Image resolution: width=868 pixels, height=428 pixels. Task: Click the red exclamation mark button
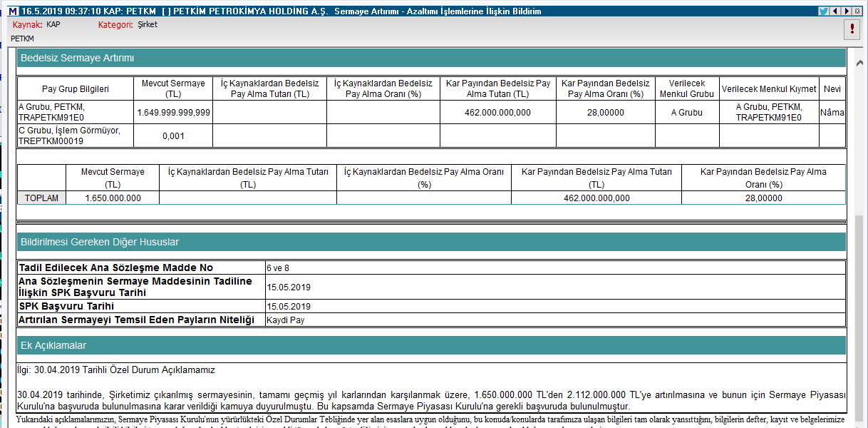pos(852,29)
